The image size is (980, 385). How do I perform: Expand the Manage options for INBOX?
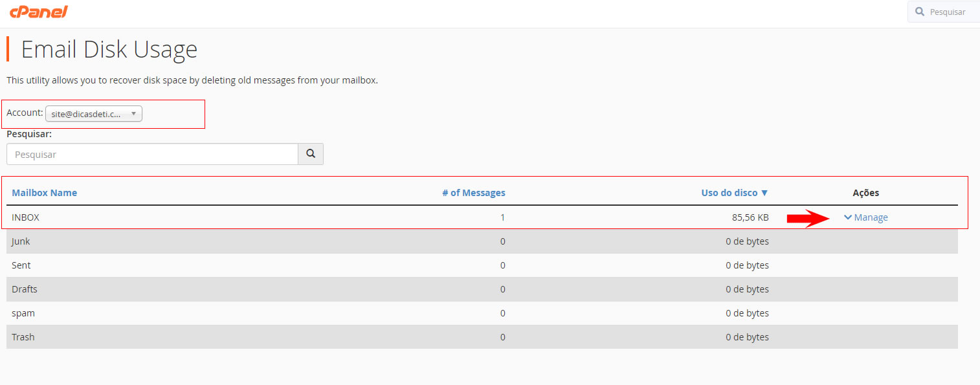(x=865, y=217)
